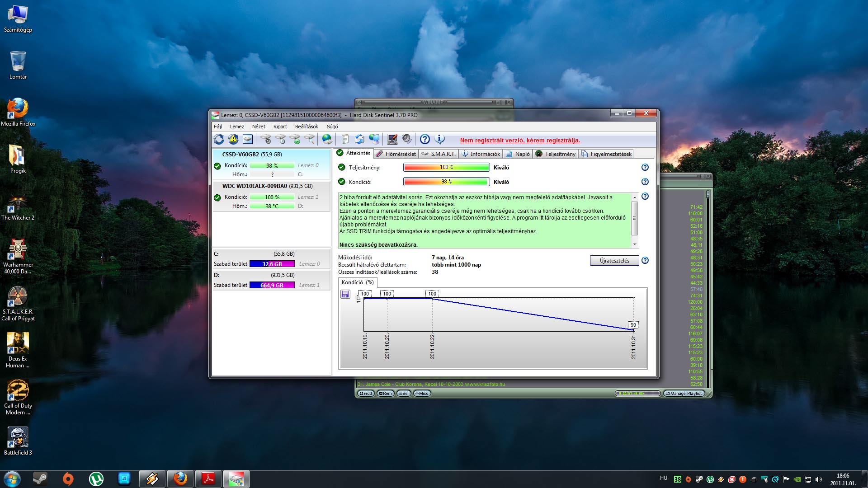Click the info bubble toolbar icon

click(439, 139)
